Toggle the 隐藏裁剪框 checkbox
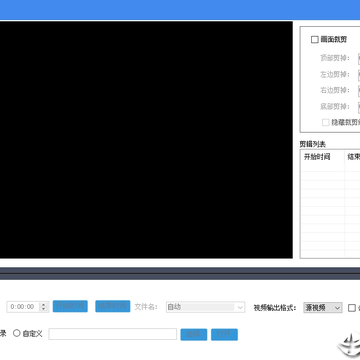The image size is (360, 360). pyautogui.click(x=326, y=122)
